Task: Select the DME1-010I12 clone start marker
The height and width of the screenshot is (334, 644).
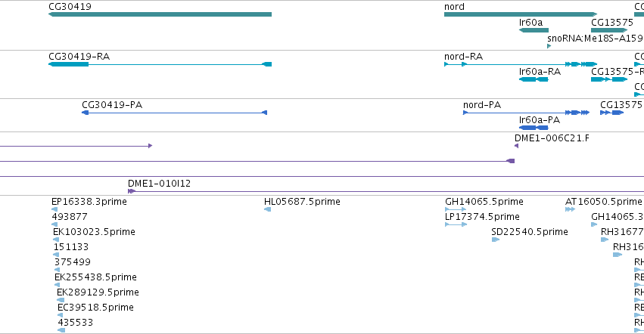Action: (x=132, y=191)
